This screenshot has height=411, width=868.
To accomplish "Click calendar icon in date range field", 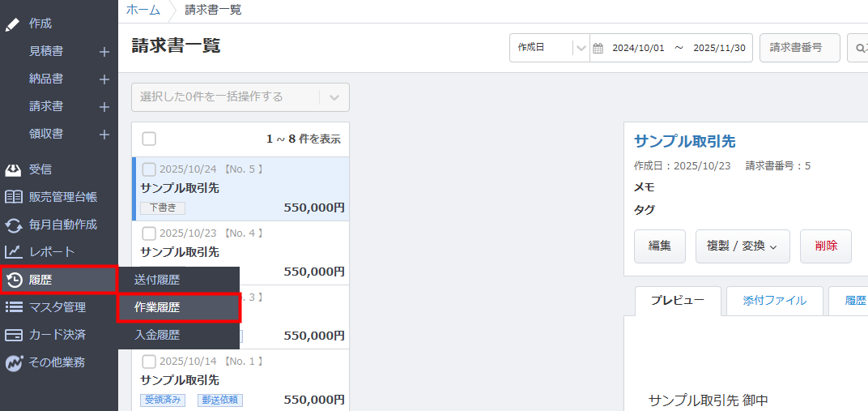I will pyautogui.click(x=598, y=49).
